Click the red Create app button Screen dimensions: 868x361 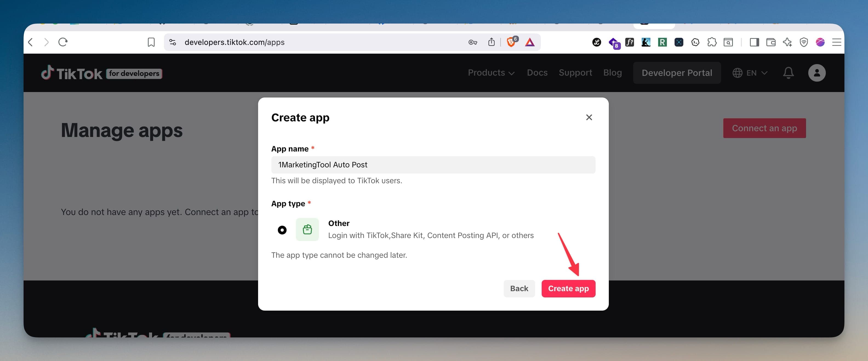[569, 289]
